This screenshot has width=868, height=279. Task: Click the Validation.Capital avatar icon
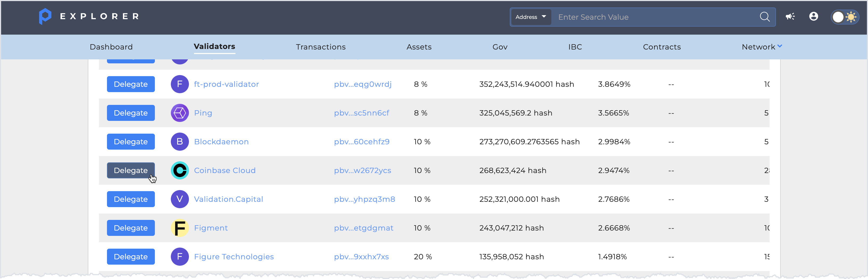pos(180,199)
